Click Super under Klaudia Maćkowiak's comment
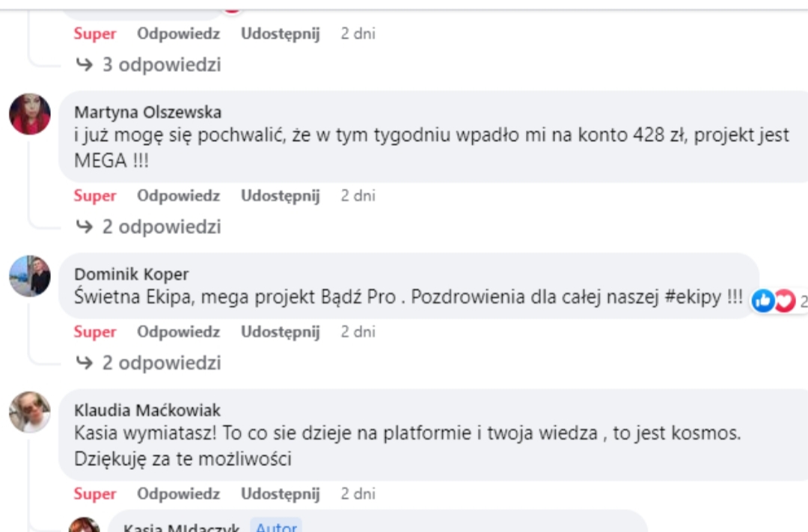808x532 pixels. point(95,494)
